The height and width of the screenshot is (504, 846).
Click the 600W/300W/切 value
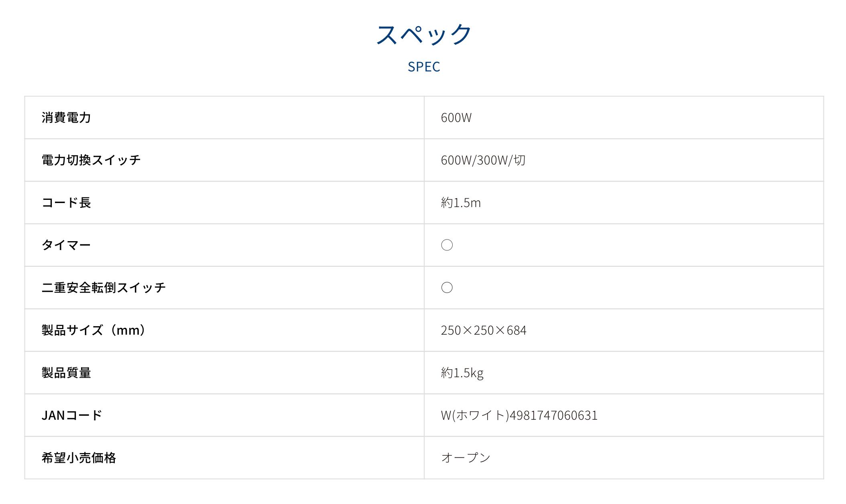pyautogui.click(x=483, y=160)
